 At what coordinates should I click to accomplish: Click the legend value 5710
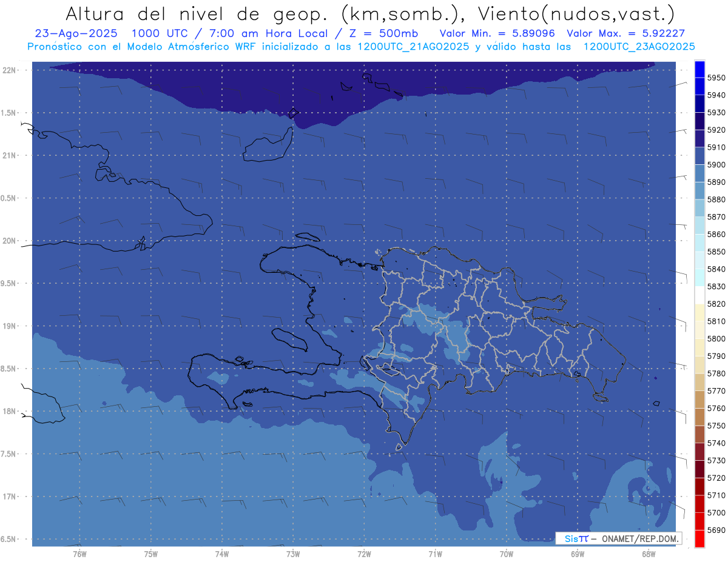pyautogui.click(x=716, y=495)
